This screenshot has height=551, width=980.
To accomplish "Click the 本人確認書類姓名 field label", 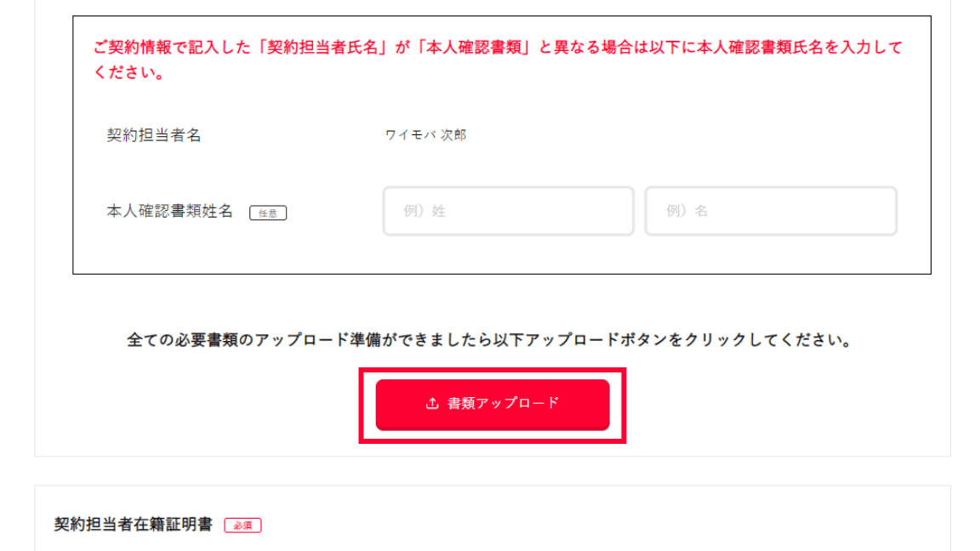I will (169, 212).
